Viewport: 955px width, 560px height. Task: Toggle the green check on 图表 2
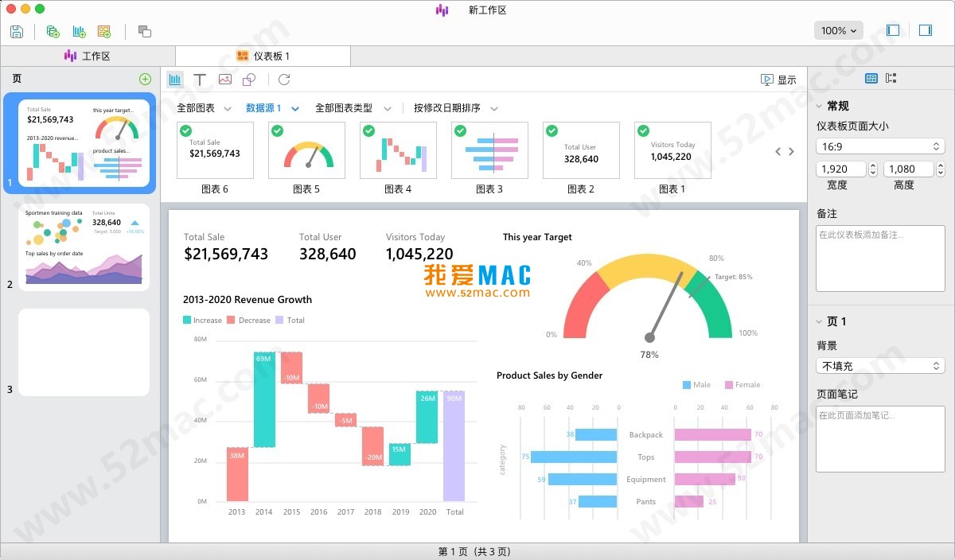[552, 130]
